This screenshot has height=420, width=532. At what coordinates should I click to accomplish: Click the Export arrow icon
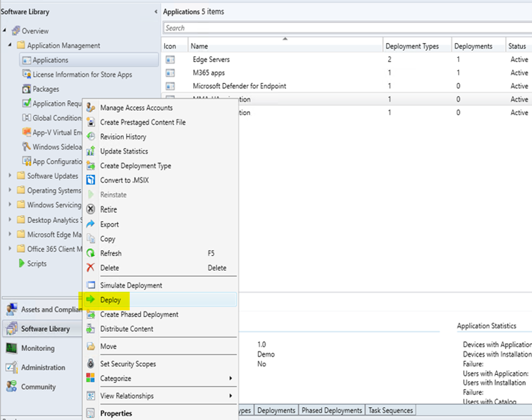pyautogui.click(x=90, y=224)
